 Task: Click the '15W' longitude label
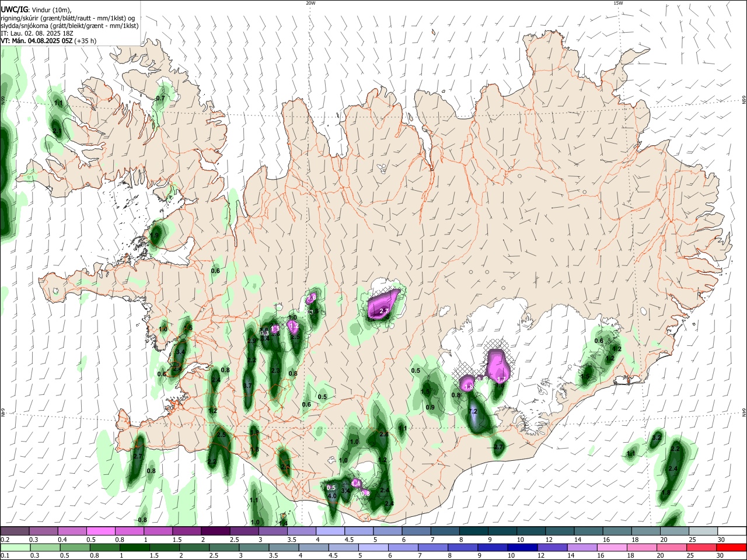(x=619, y=3)
